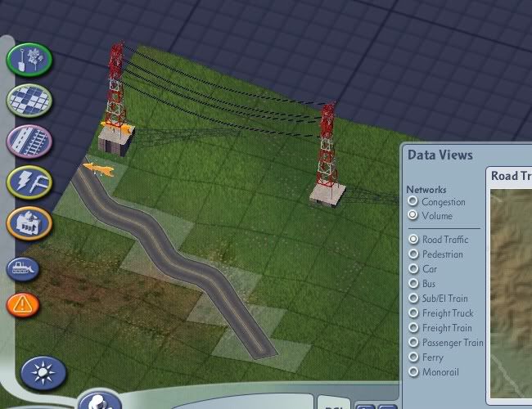Select the Bulldozer tool
Screen dimensions: 532x409
click(x=23, y=269)
